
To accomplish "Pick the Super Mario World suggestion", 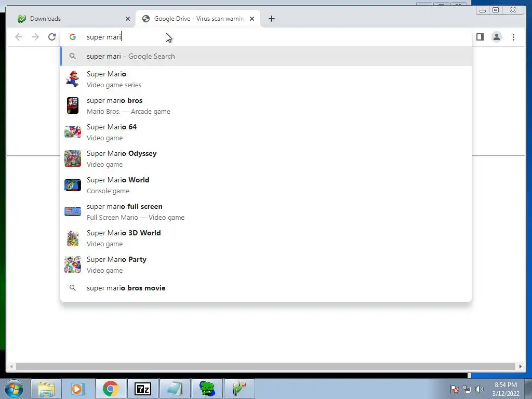I will [x=266, y=185].
